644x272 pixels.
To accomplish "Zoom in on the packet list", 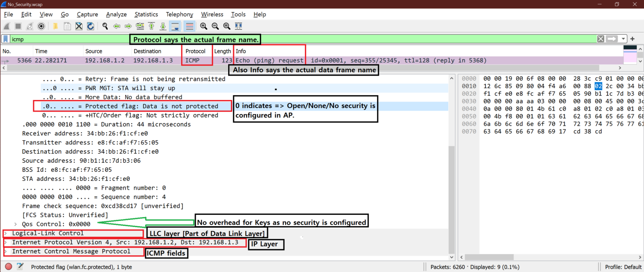I will [203, 26].
